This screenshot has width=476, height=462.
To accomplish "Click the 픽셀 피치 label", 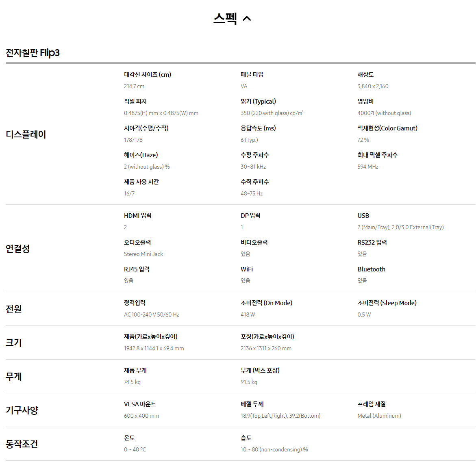I will [135, 102].
